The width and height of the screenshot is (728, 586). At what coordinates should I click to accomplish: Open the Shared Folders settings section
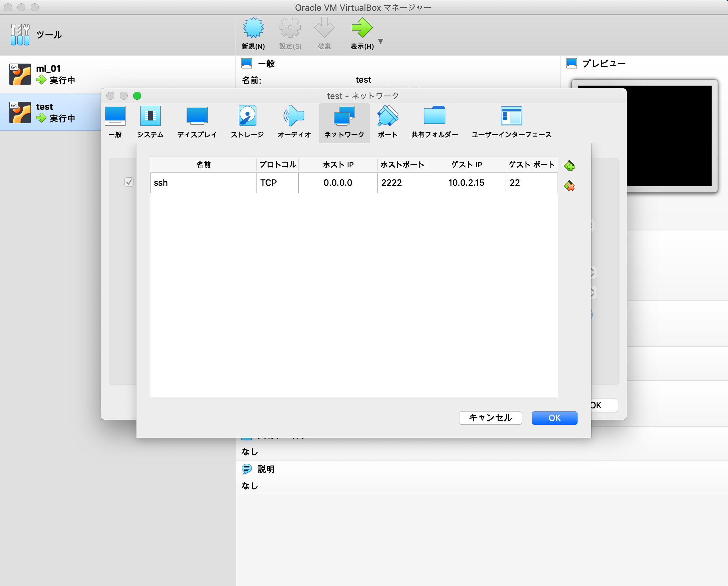434,122
